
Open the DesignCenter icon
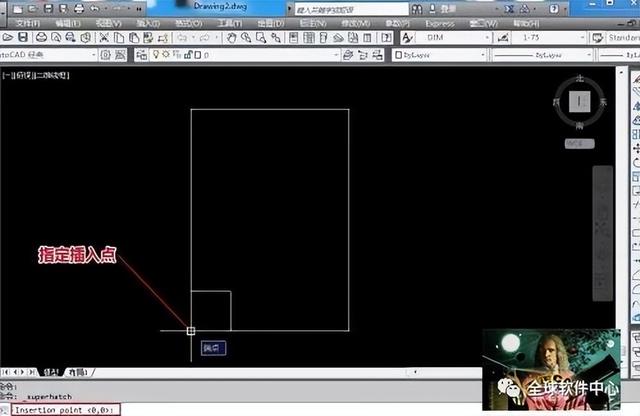coord(309,38)
